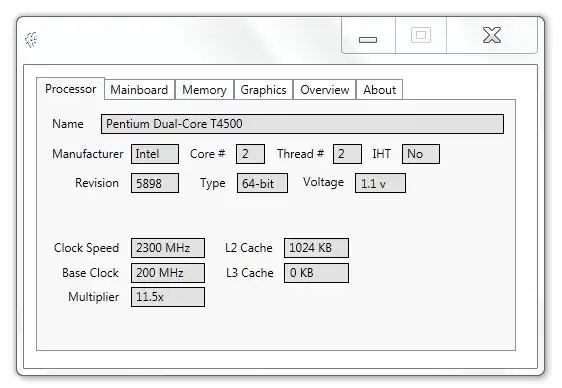Click the L2 Cache field 1024 KB
The width and height of the screenshot is (562, 388).
[x=316, y=248]
